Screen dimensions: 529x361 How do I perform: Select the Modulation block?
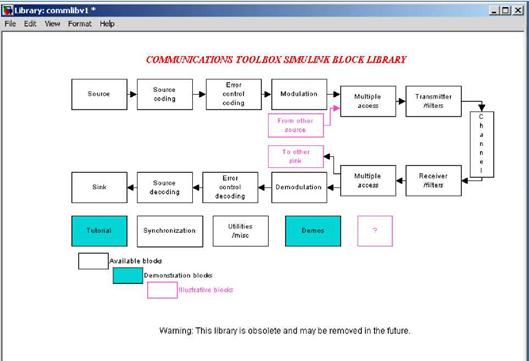tap(299, 94)
